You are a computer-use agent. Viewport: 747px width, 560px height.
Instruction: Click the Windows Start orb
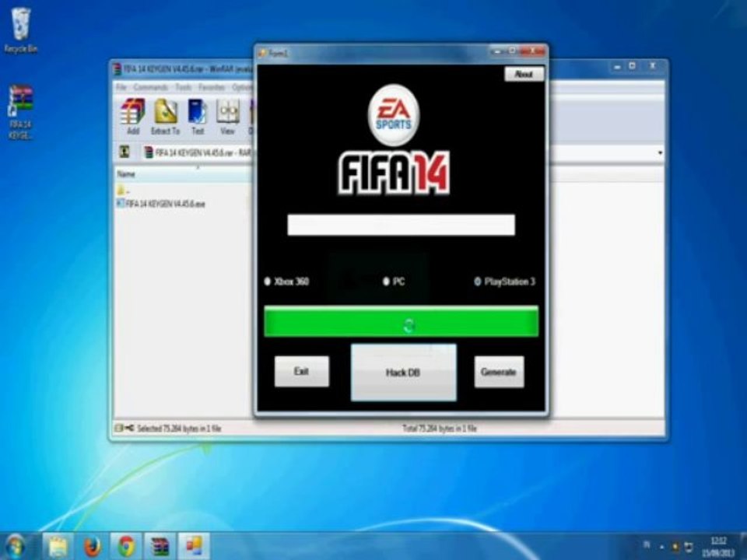point(15,546)
